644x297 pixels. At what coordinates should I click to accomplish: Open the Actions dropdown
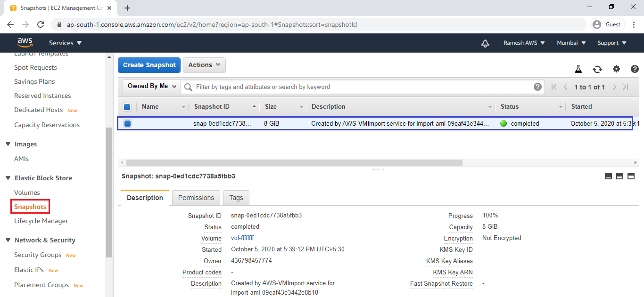coord(204,65)
